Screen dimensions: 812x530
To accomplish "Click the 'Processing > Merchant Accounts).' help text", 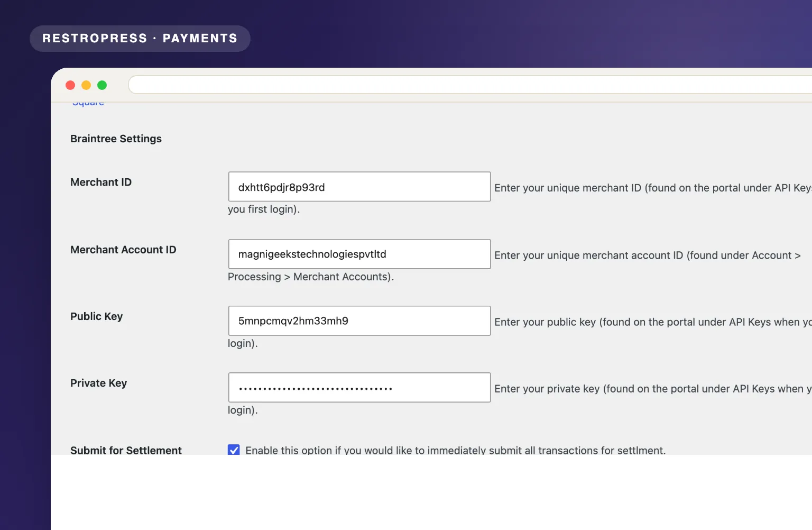I will click(311, 277).
